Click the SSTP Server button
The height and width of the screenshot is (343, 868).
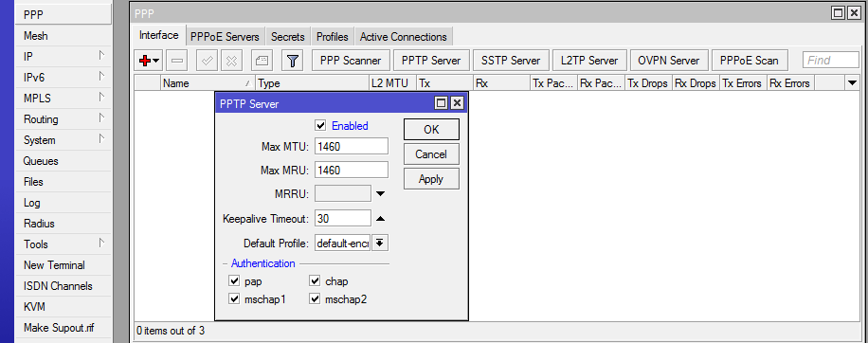coord(511,61)
